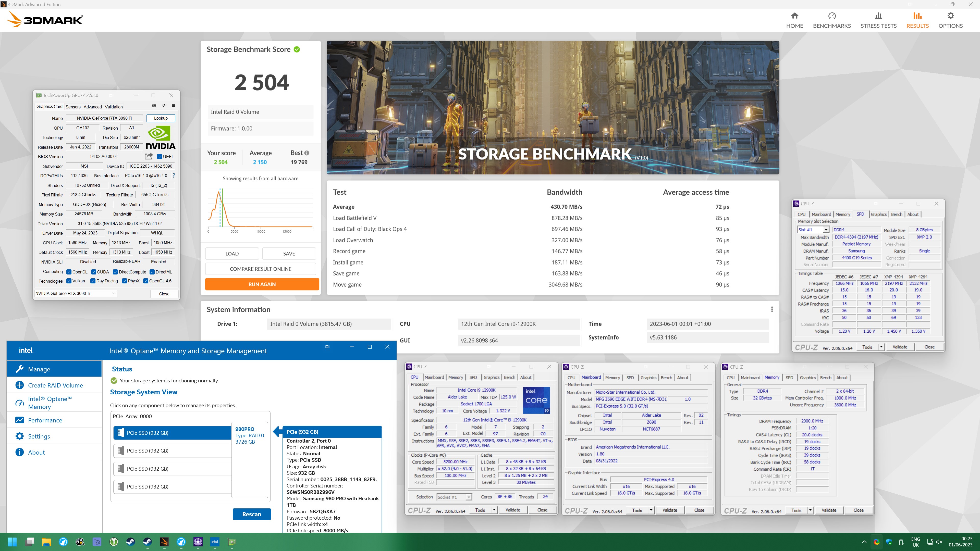Click COMPARE RESULT ONLINE
Screen dimensions: 980x551
261,269
